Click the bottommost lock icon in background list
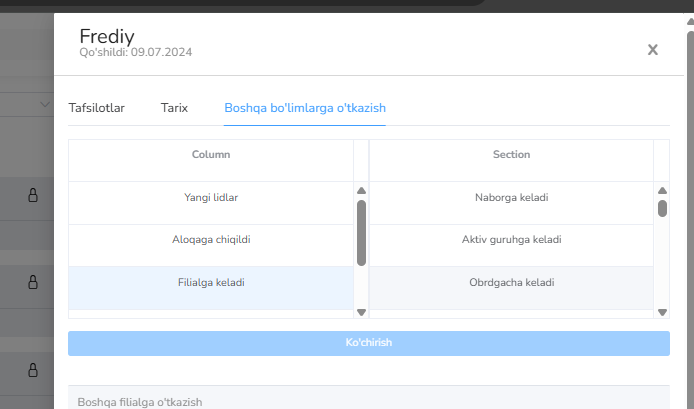694x409 pixels. click(x=32, y=371)
